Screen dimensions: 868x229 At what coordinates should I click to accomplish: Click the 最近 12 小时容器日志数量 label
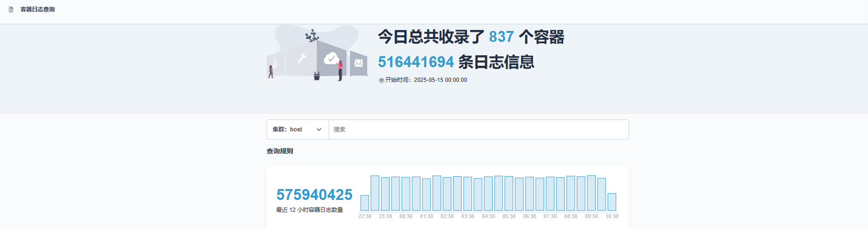310,210
